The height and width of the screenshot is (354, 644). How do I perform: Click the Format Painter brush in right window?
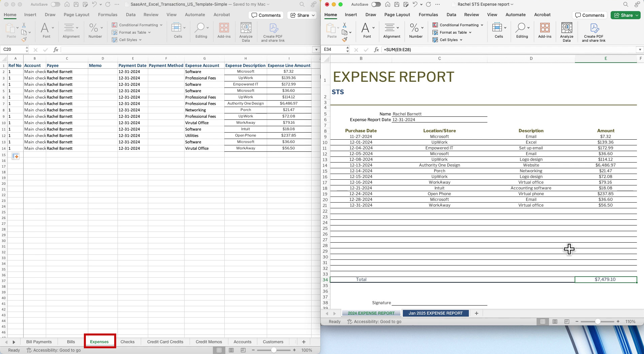point(345,40)
